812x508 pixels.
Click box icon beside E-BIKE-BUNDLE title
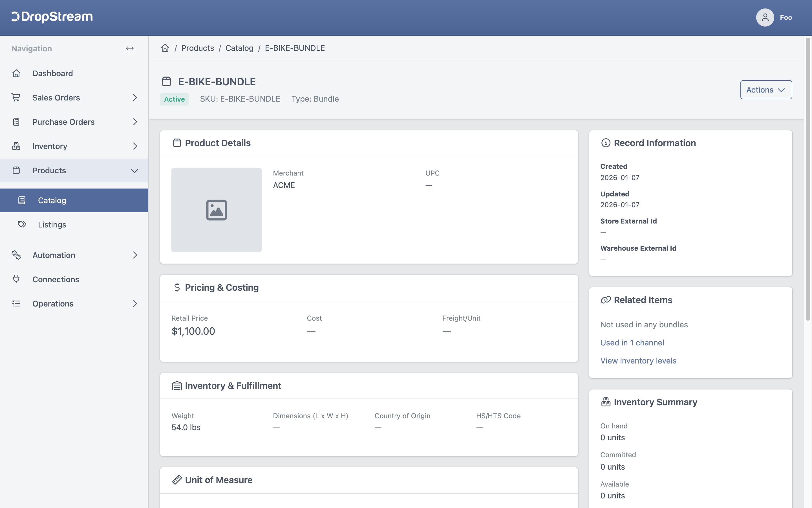[x=166, y=81]
